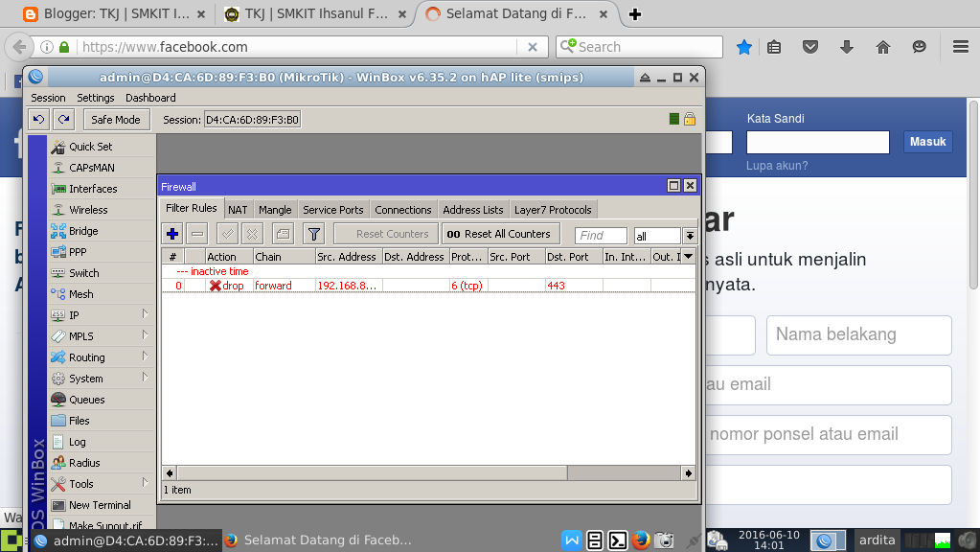Open Interfaces in WinBox sidebar

click(x=102, y=189)
